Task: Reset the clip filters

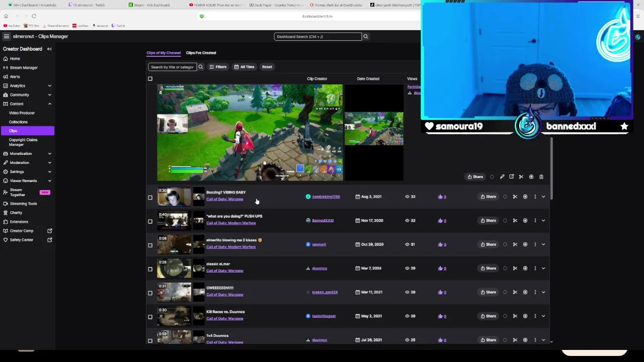Action: click(267, 67)
